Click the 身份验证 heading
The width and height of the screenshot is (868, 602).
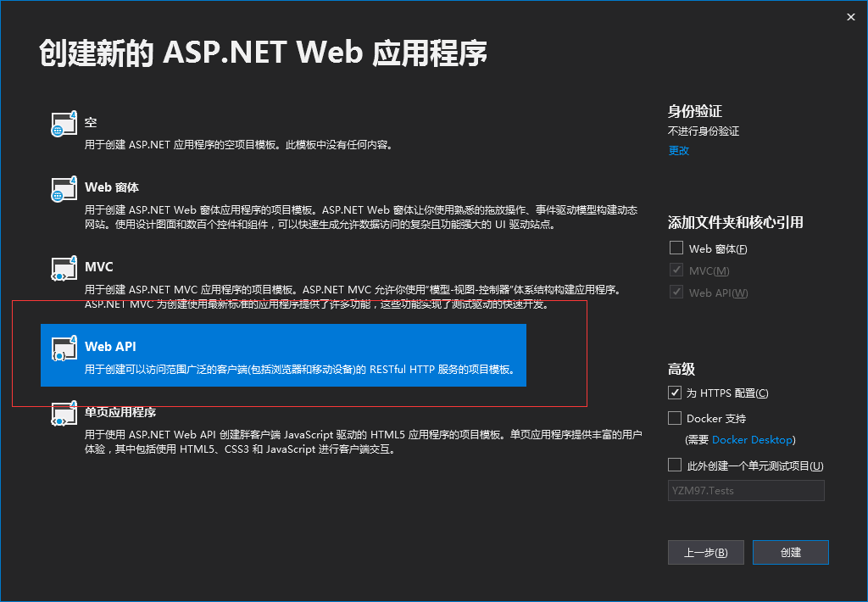tap(695, 111)
